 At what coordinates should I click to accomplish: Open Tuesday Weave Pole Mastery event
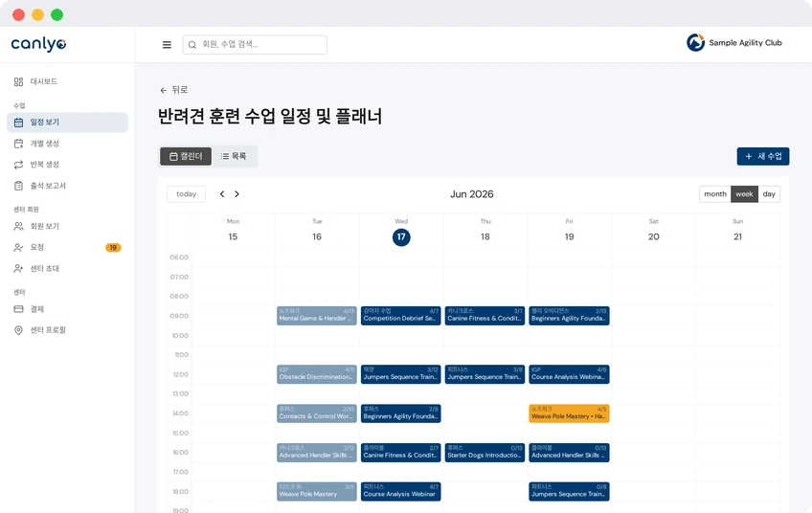click(x=316, y=491)
